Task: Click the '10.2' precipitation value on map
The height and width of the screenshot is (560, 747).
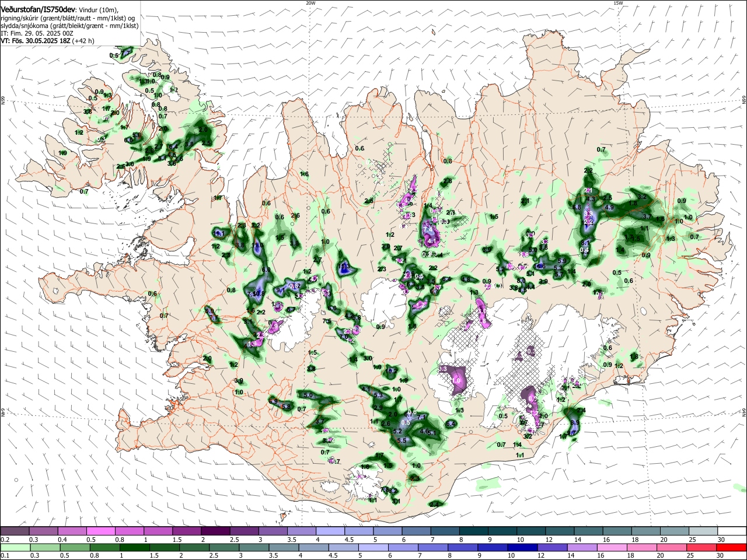Action: [x=392, y=370]
